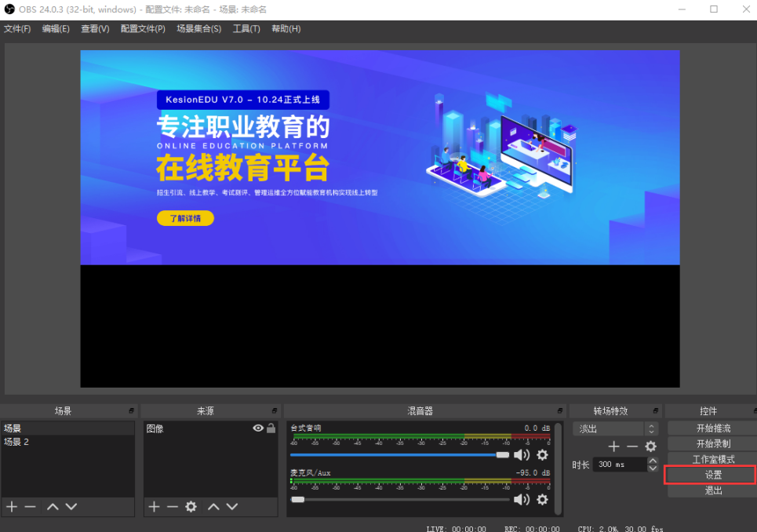Open the 工具(T) menu

coord(246,29)
